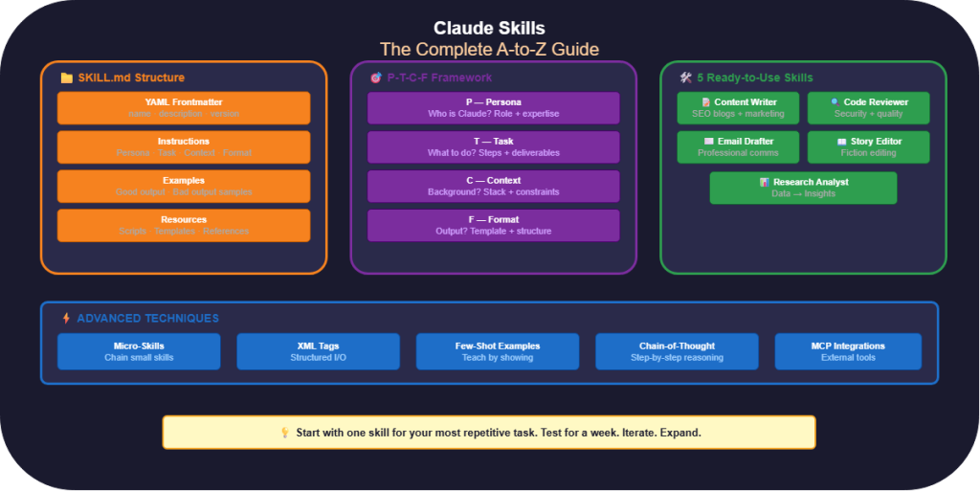The height and width of the screenshot is (491, 980).
Task: Click the 'SKILL.md Structure' heading
Action: 131,78
